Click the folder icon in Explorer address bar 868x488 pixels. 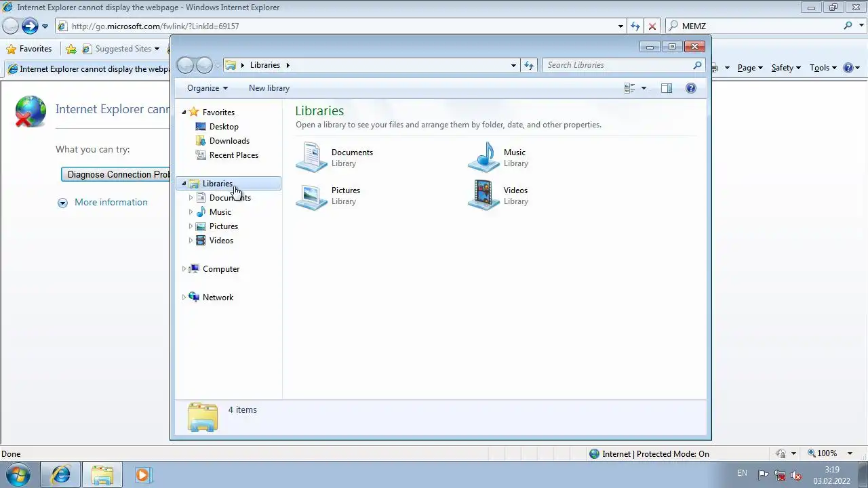pyautogui.click(x=231, y=65)
